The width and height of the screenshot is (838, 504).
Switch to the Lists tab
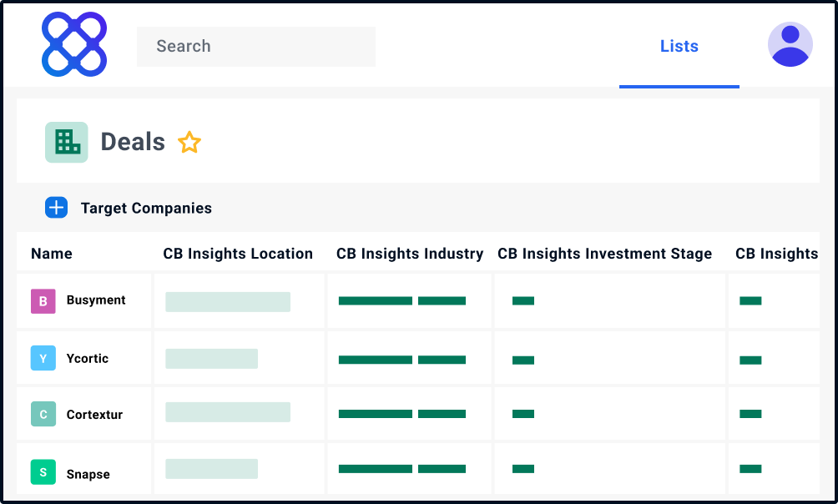click(679, 46)
